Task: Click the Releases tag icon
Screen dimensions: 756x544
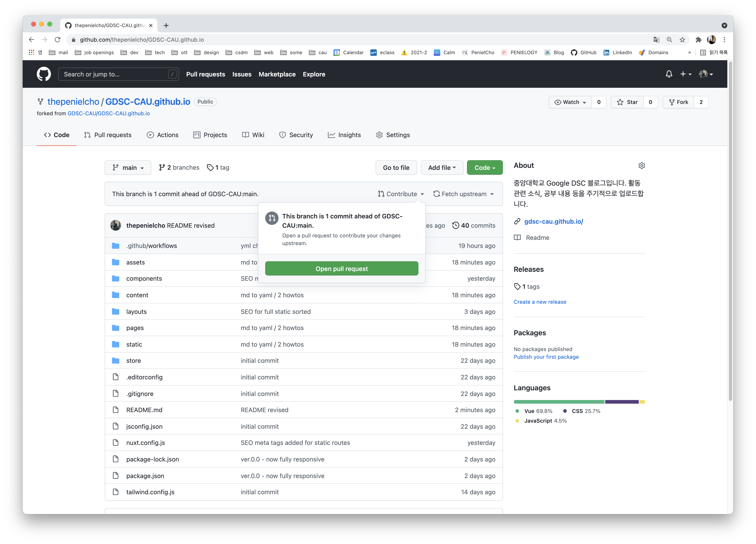Action: tap(517, 287)
